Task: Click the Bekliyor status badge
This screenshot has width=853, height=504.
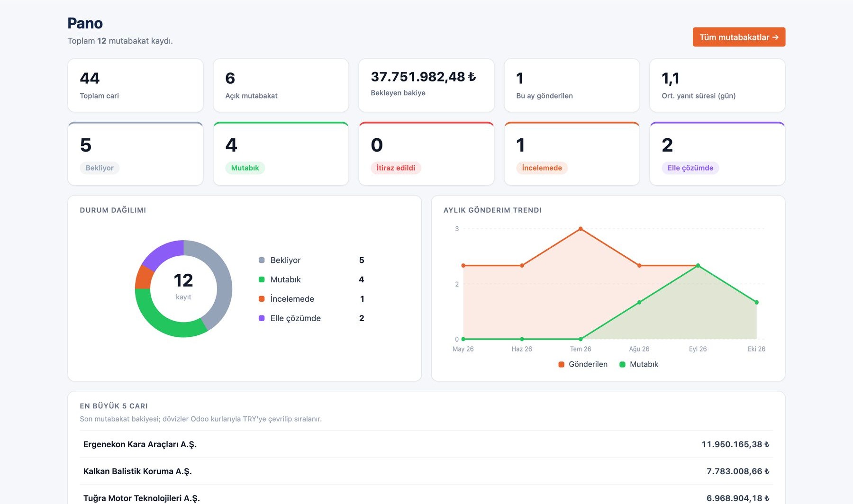Action: (100, 168)
